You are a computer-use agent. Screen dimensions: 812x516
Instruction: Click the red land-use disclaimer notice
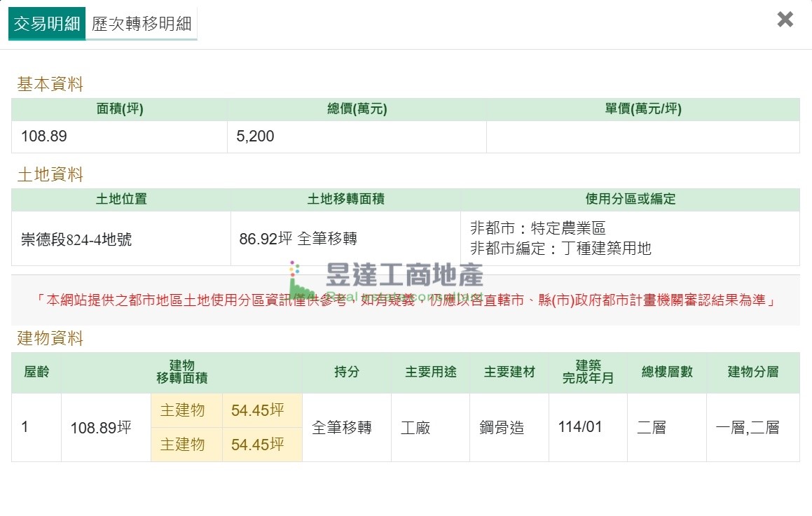point(405,300)
